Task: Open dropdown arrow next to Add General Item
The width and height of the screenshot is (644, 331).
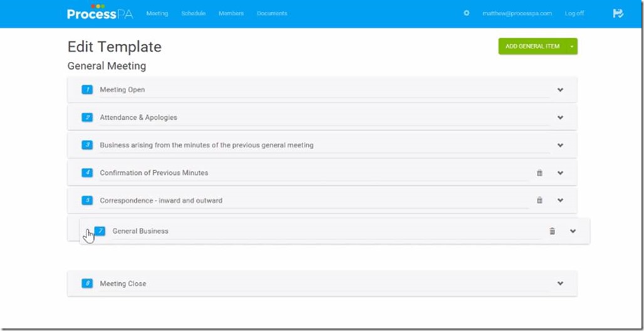Action: click(571, 46)
